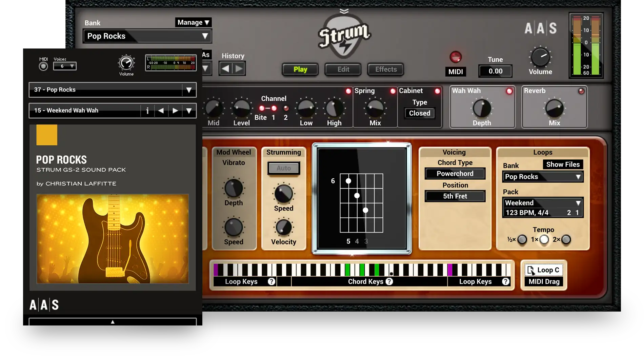Toggle the Strumming Auto button

click(x=284, y=168)
